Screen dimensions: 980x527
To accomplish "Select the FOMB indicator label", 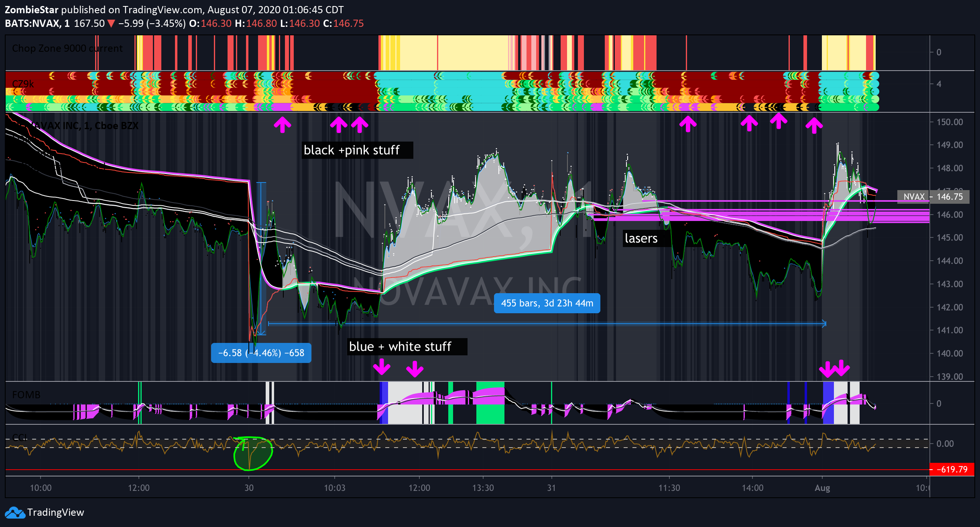I will (26, 395).
